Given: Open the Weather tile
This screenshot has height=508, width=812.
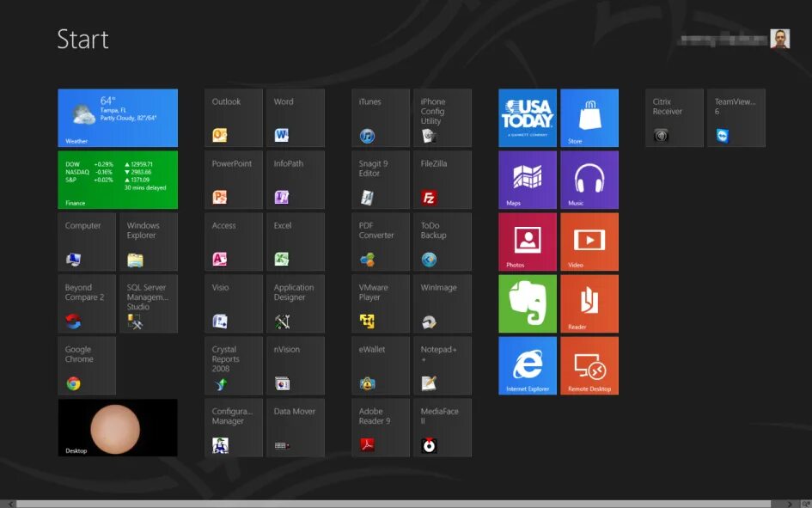Looking at the screenshot, I should (118, 118).
